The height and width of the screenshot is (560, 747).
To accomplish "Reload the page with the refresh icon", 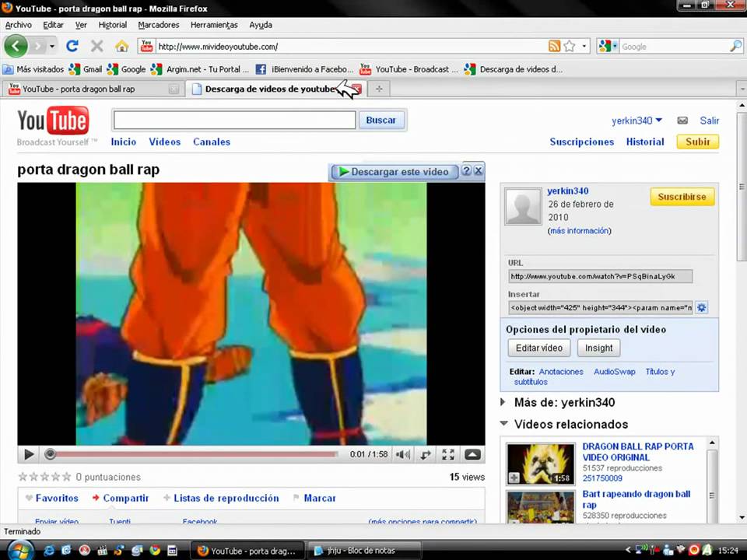I will [72, 46].
